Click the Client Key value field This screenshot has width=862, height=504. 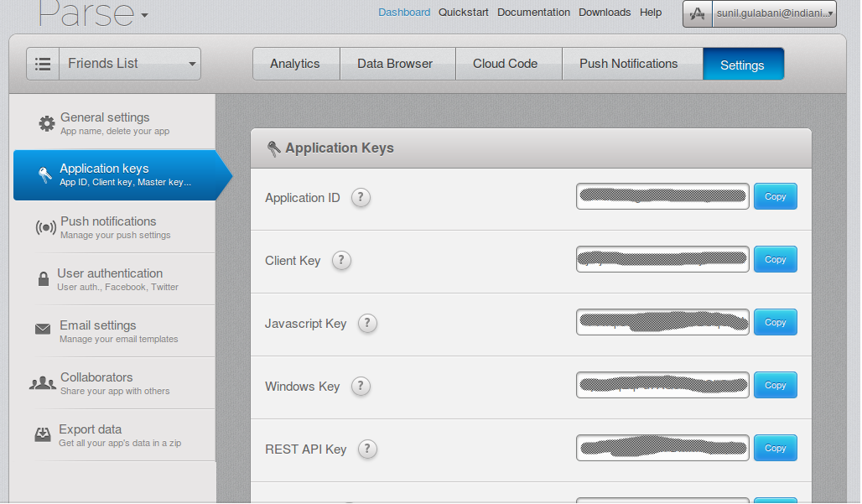662,259
